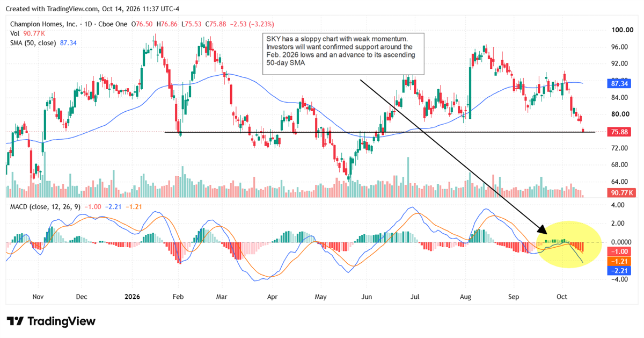Click the 80.00 price axis label
Image resolution: width=644 pixels, height=338 pixels.
pyautogui.click(x=620, y=114)
